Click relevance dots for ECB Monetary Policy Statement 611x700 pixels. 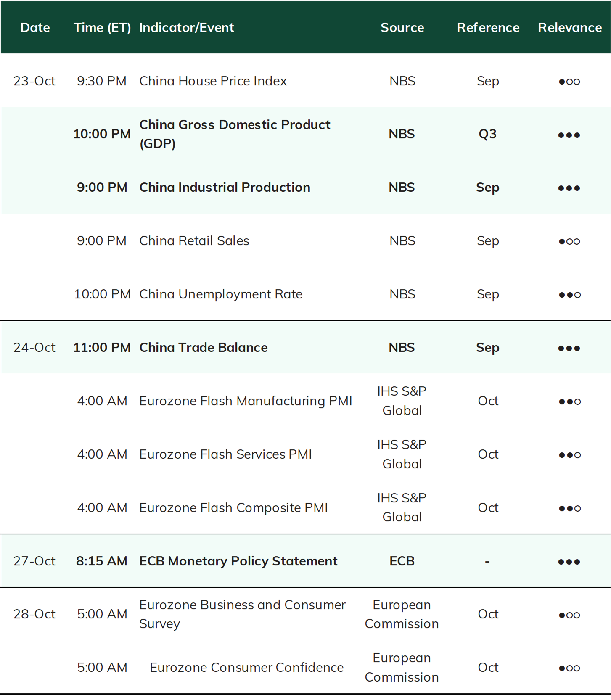pyautogui.click(x=569, y=562)
